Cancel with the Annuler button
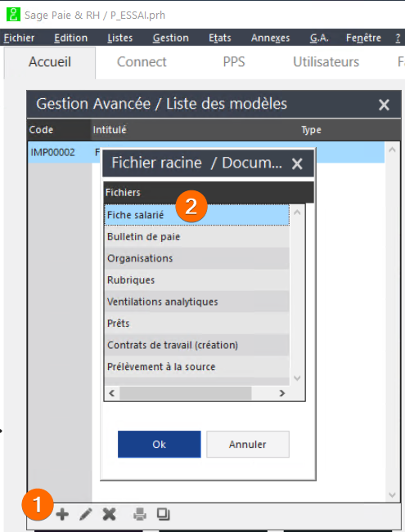The image size is (405, 532). (248, 444)
